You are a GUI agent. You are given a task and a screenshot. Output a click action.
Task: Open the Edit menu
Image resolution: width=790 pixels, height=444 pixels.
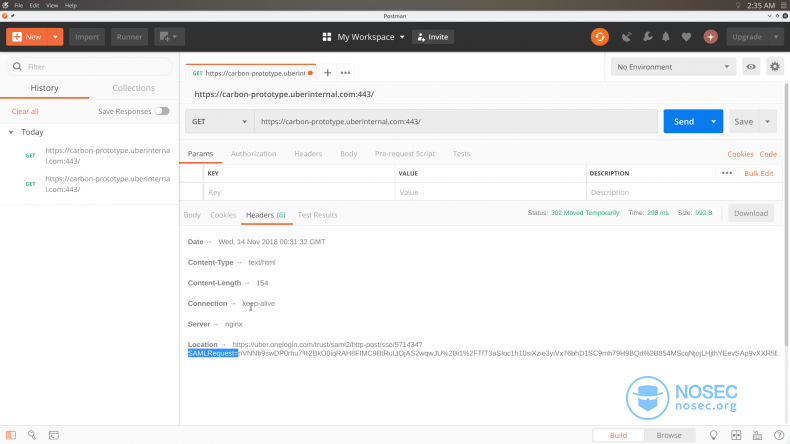34,6
